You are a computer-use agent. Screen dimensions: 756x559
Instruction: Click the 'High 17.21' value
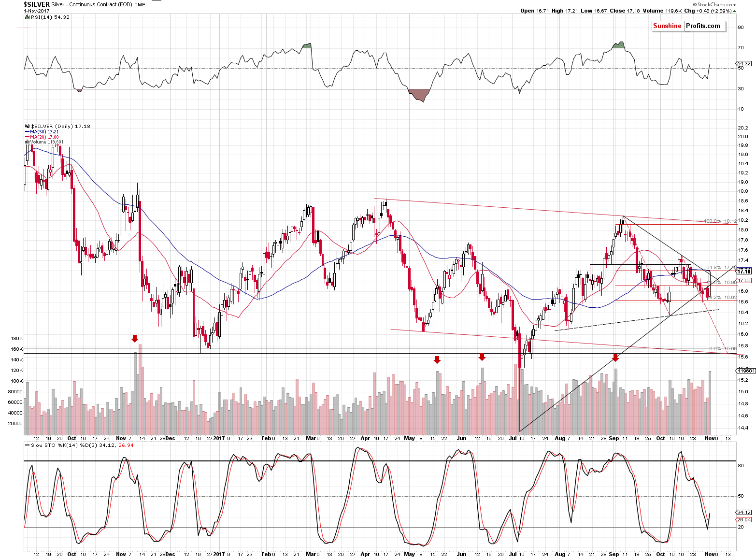pyautogui.click(x=564, y=11)
